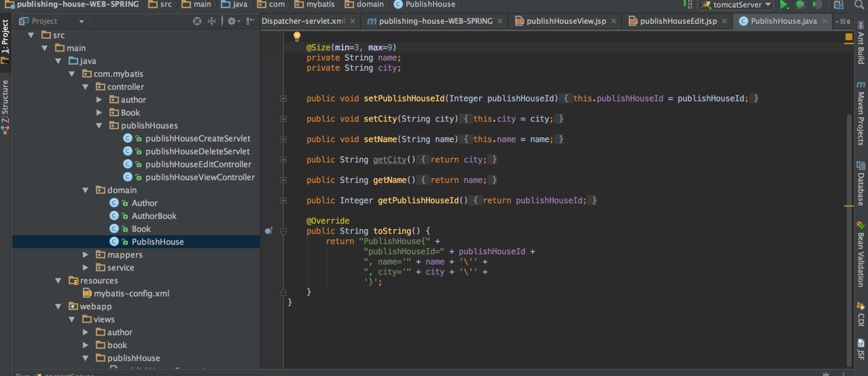Viewport: 868px width, 376px height.
Task: Open the Database tool window
Action: click(x=861, y=184)
